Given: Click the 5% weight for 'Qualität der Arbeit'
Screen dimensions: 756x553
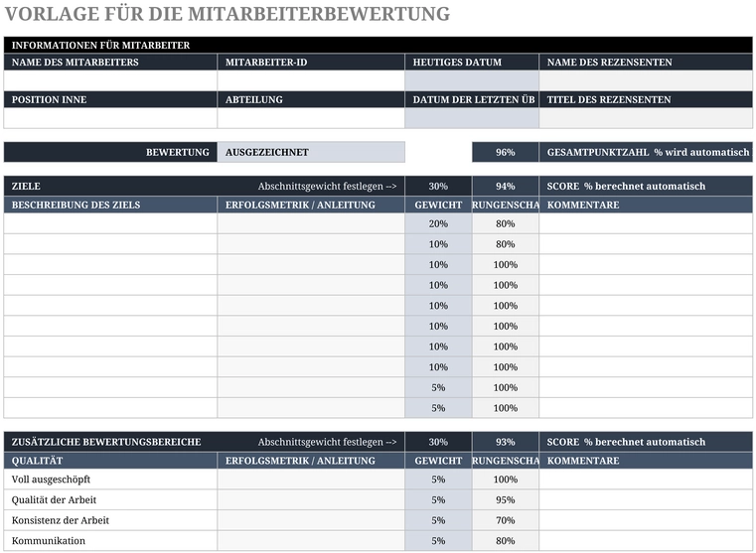Looking at the screenshot, I should [438, 500].
